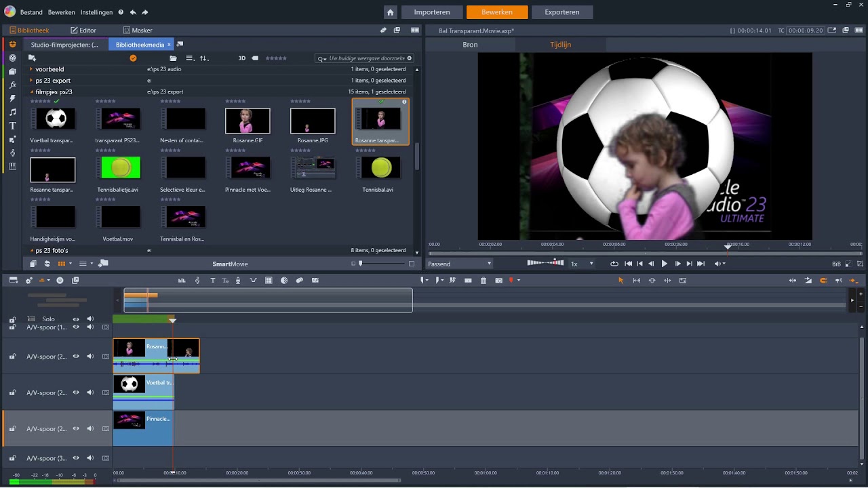Go to the Importeren section
Screen dimensions: 868x488
432,12
